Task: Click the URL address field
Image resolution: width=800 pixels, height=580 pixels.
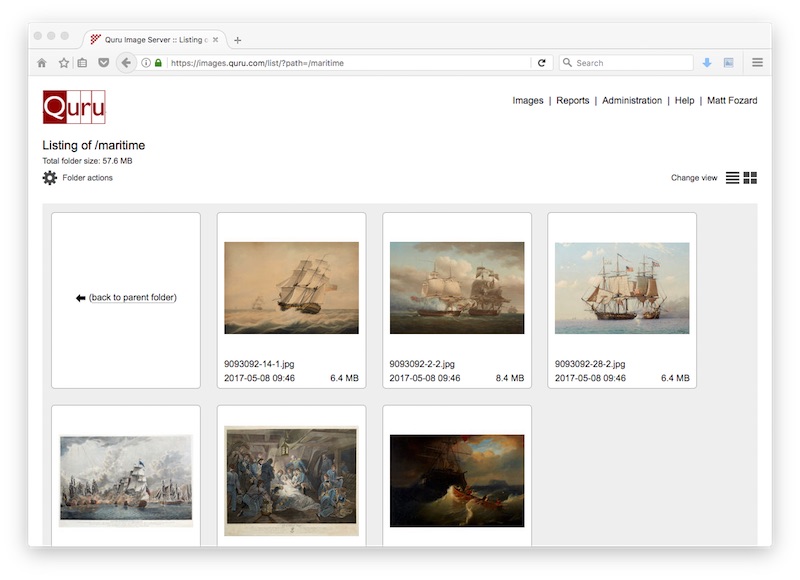Action: tap(350, 63)
